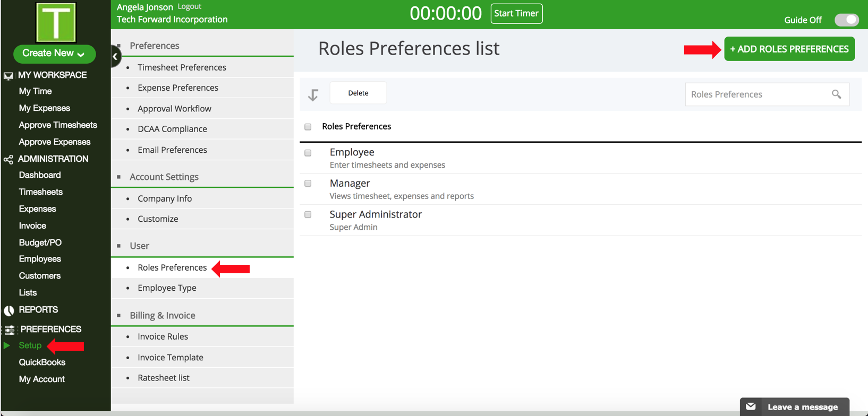Select all roles with header checkbox
The height and width of the screenshot is (416, 868).
(308, 127)
